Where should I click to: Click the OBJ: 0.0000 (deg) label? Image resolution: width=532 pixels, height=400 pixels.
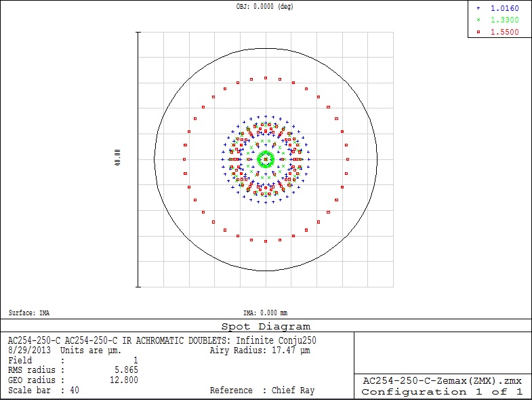[x=264, y=7]
